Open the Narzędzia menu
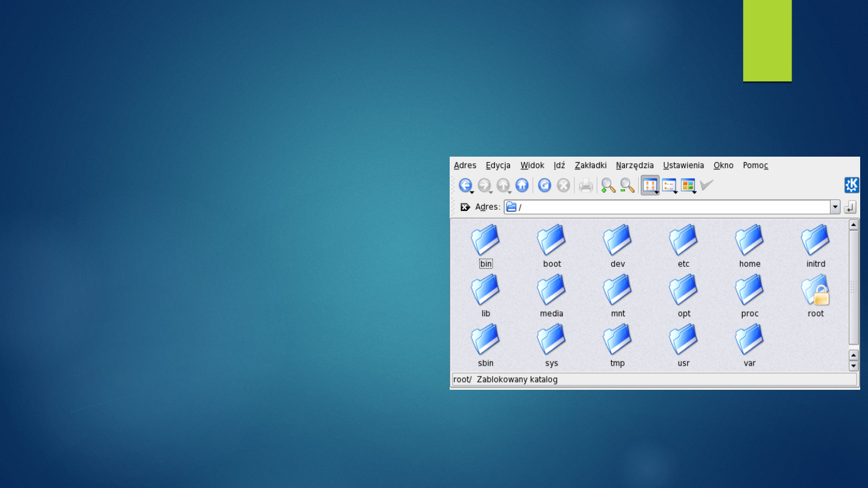The image size is (868, 488). point(635,165)
